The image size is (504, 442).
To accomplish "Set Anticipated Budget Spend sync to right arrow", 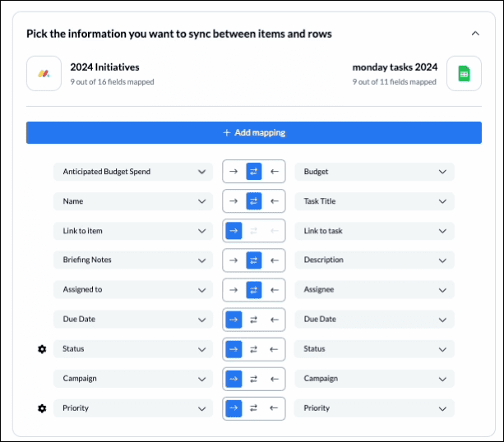I will 234,172.
